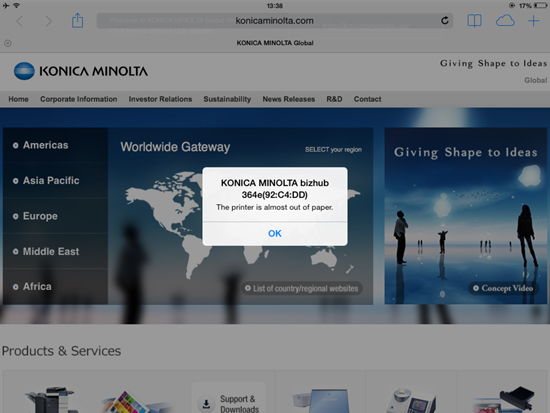Screen dimensions: 550x413
Task: Click the measuring instrument product image
Action: (411, 401)
